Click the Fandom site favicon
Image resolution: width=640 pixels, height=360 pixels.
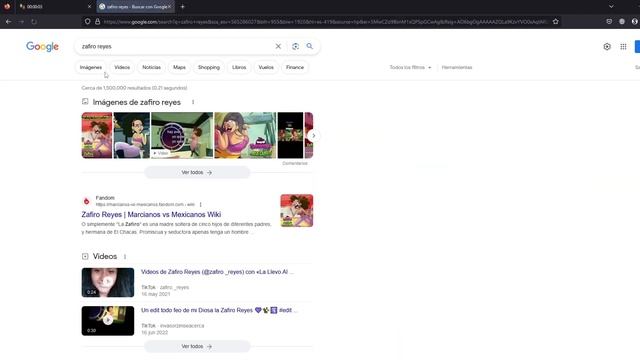[87, 201]
